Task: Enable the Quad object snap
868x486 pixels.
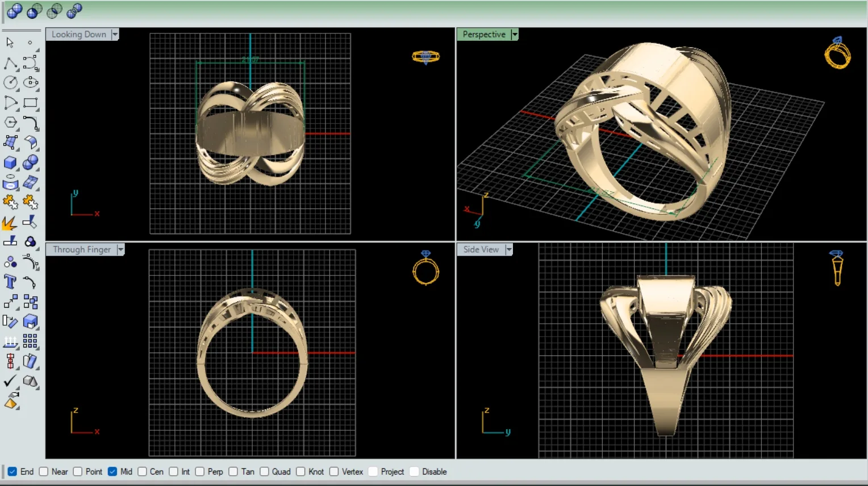Action: pos(264,472)
